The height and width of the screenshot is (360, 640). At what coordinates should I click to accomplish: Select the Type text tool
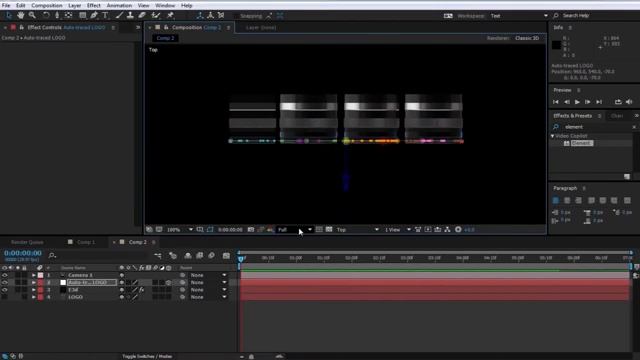105,16
